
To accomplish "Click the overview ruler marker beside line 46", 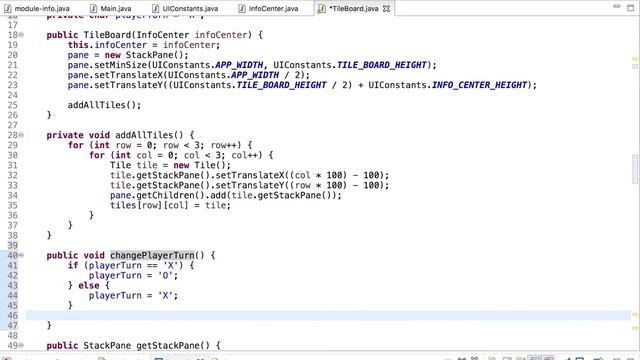I will [x=635, y=314].
